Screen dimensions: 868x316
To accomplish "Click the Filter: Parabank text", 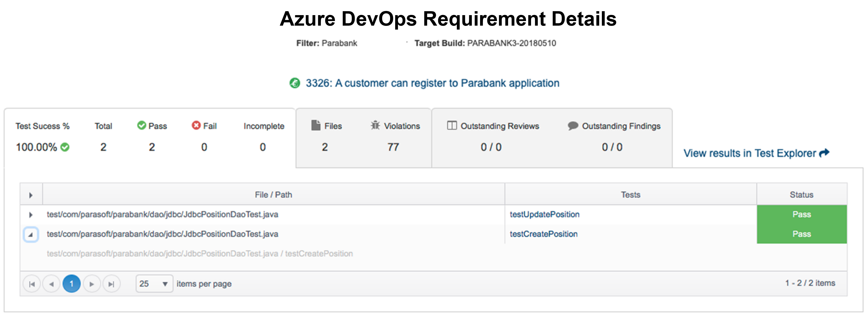I will click(x=326, y=43).
